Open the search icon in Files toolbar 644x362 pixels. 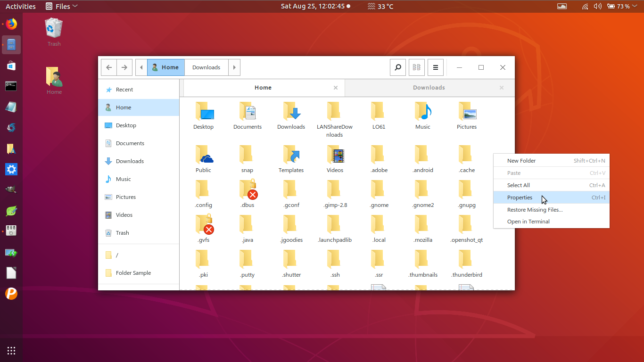(x=397, y=67)
